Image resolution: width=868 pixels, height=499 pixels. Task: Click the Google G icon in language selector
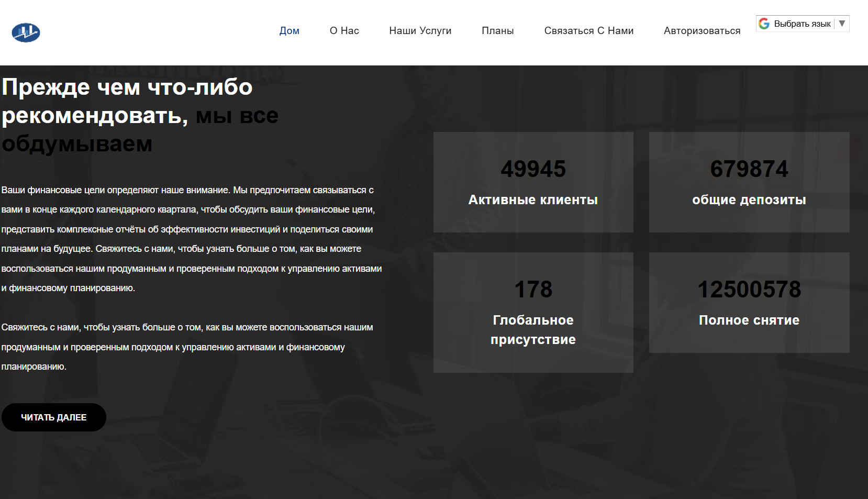[x=764, y=24]
